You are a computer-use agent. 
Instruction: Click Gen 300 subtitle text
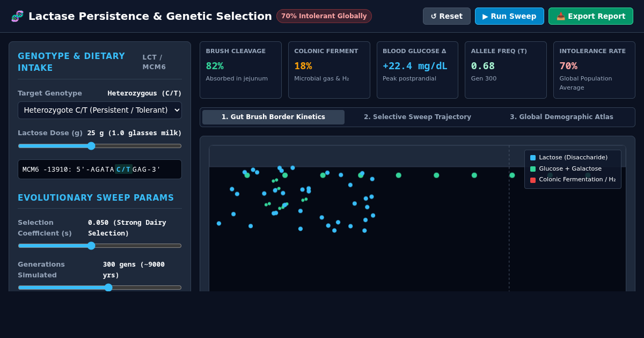tap(484, 78)
